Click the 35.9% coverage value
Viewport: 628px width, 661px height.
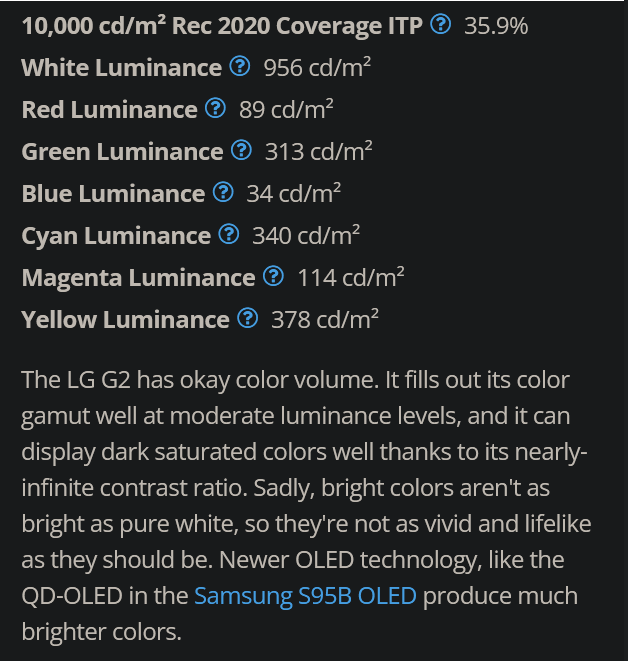[496, 25]
